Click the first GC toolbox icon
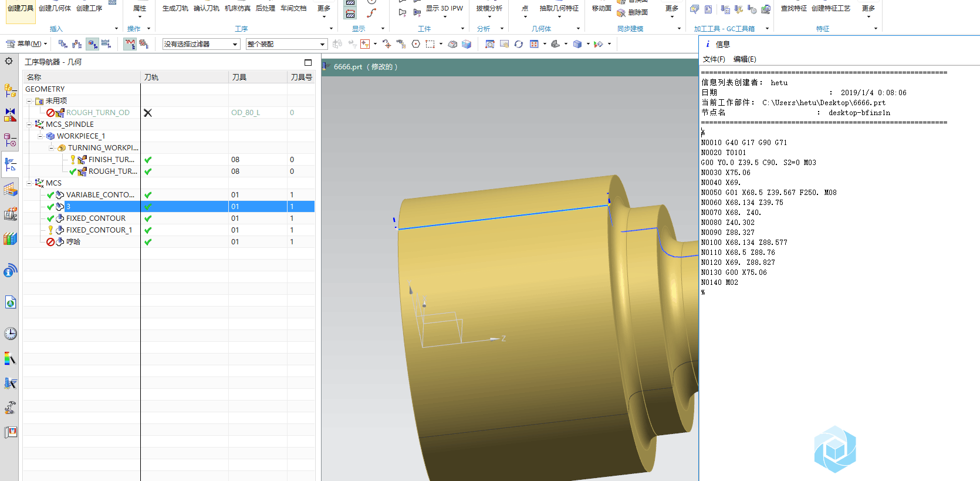The height and width of the screenshot is (481, 980). [x=694, y=9]
